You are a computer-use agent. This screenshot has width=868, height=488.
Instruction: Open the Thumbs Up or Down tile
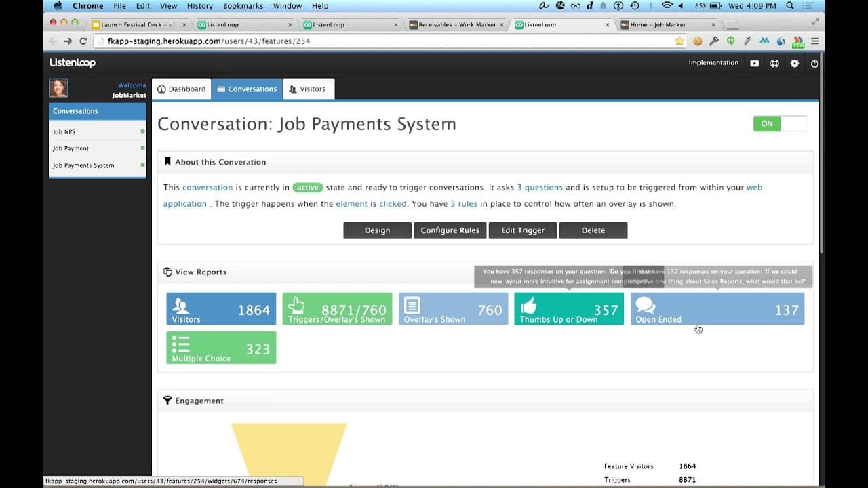[569, 309]
